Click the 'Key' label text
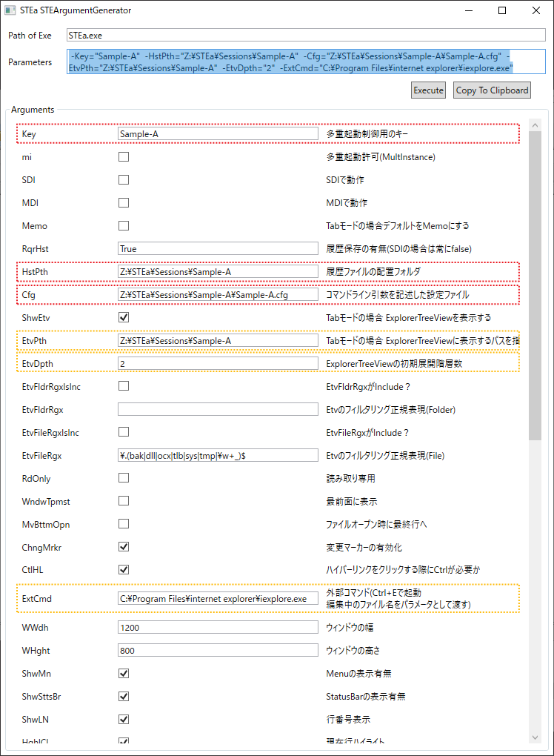Image resolution: width=554 pixels, height=756 pixels. (x=29, y=134)
